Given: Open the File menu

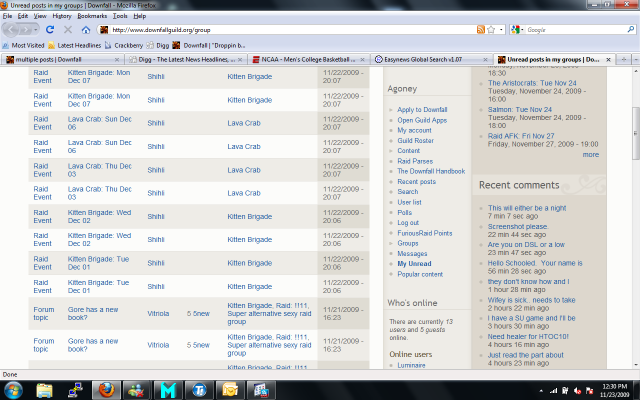Looking at the screenshot, I should [x=7, y=16].
